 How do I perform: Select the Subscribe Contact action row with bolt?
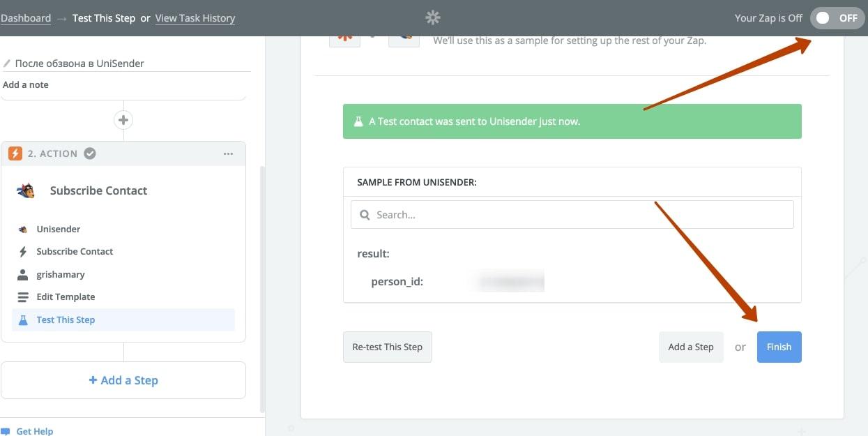coord(123,251)
